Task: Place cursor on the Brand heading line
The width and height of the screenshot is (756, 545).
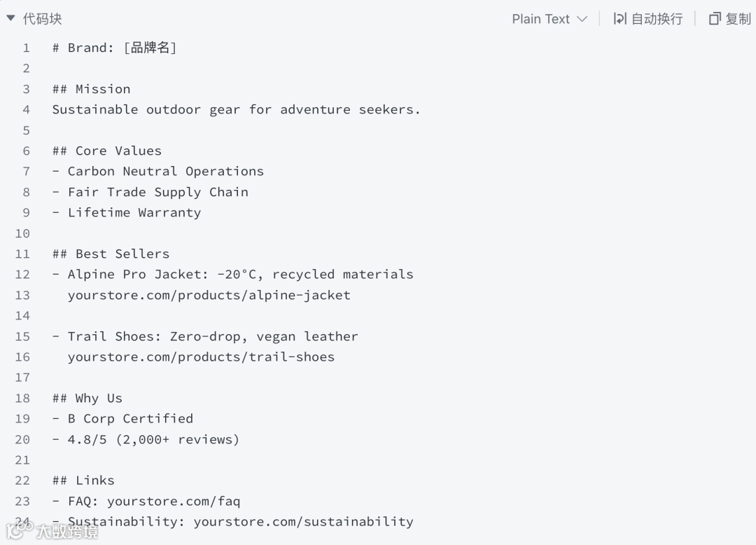Action: click(x=114, y=48)
